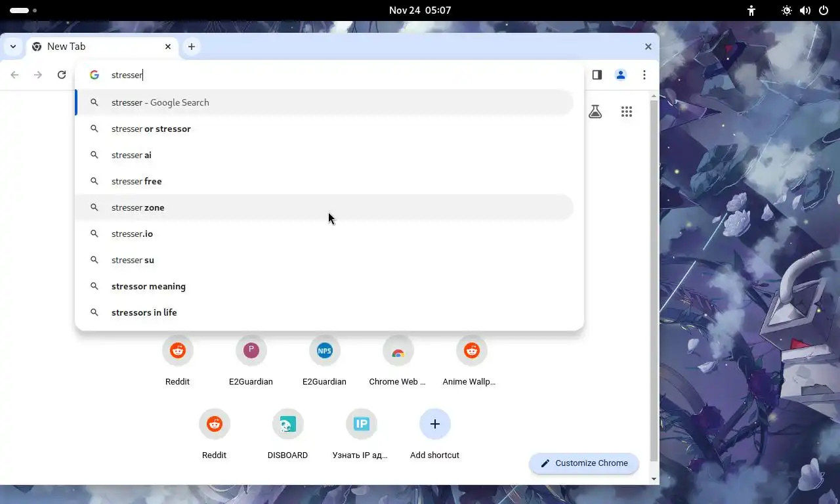The width and height of the screenshot is (840, 504).
Task: Open the Reddit shortcut next to DISBOARD
Action: pyautogui.click(x=215, y=433)
